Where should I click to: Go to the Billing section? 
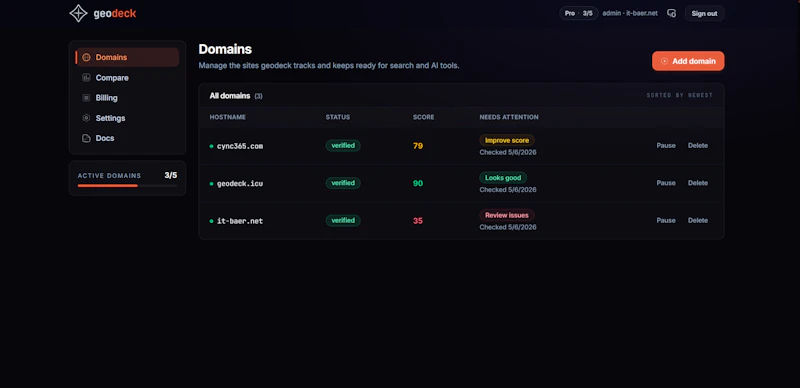[127, 98]
